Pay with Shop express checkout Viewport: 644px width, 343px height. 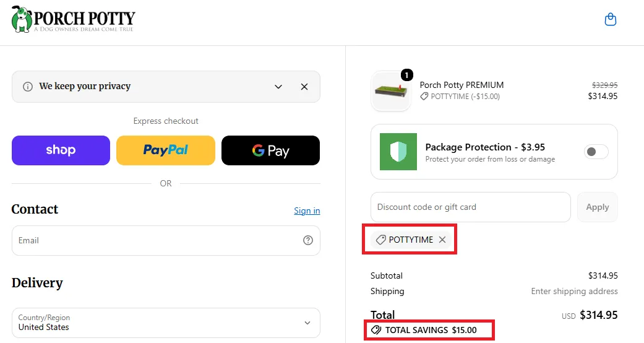point(61,150)
